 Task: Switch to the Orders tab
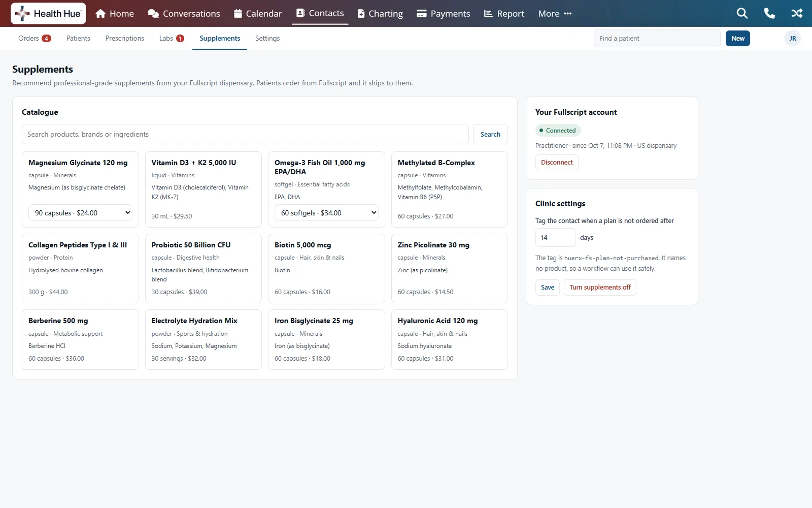coord(35,38)
